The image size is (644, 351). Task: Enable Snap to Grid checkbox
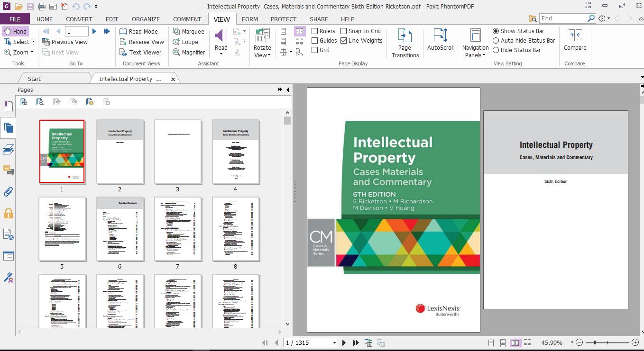pyautogui.click(x=343, y=31)
